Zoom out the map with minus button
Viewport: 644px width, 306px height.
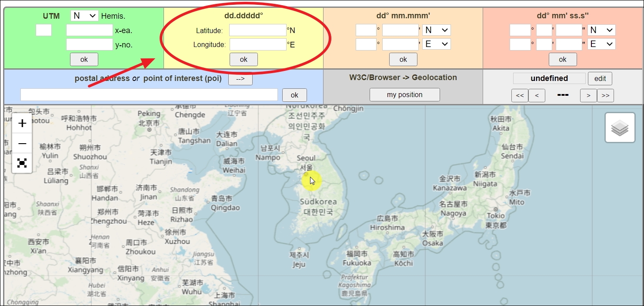[22, 143]
